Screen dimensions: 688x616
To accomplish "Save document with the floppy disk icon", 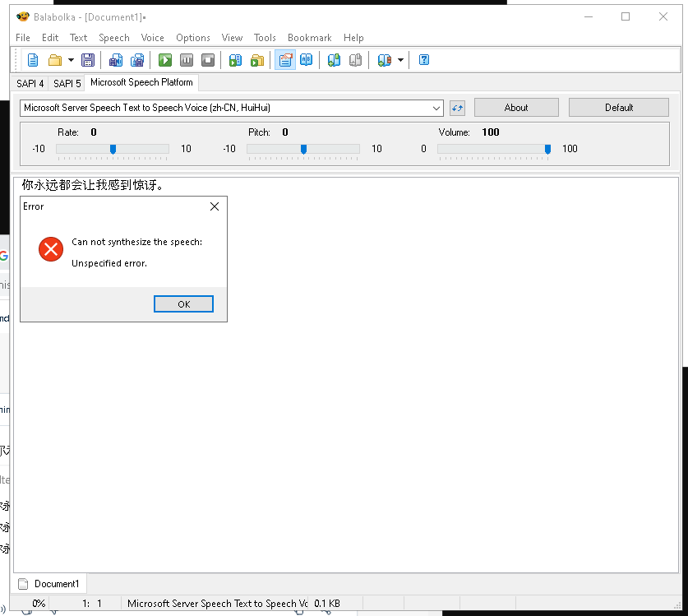I will (x=88, y=60).
